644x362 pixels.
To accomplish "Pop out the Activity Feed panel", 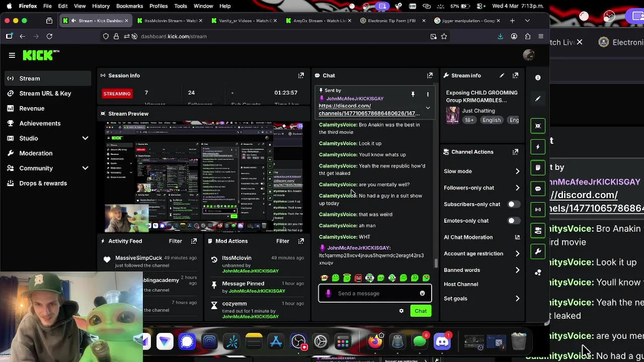I will tap(194, 241).
